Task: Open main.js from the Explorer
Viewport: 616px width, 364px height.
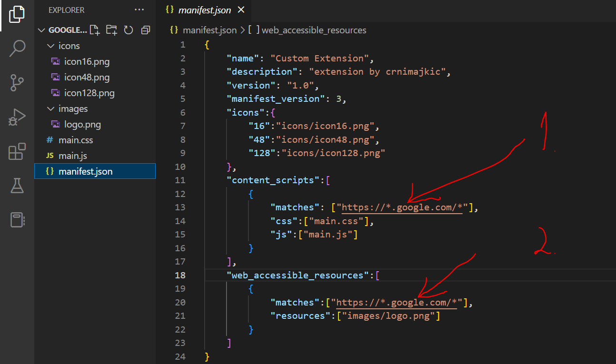Action: click(x=72, y=156)
